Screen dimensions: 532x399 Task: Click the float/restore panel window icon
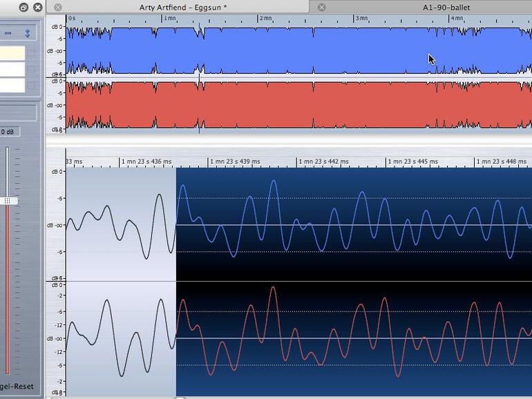coord(23,7)
